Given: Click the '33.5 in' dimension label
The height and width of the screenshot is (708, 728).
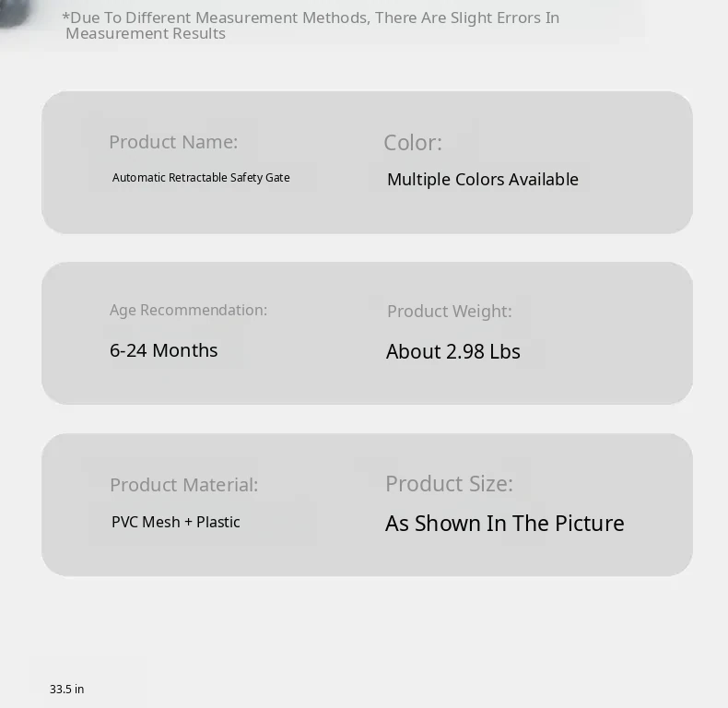Looking at the screenshot, I should [x=66, y=690].
